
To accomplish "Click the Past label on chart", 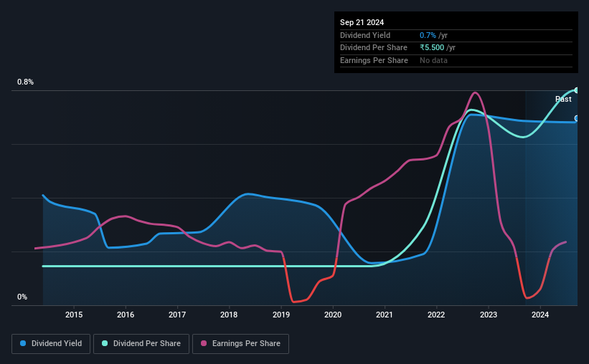I will coord(563,99).
